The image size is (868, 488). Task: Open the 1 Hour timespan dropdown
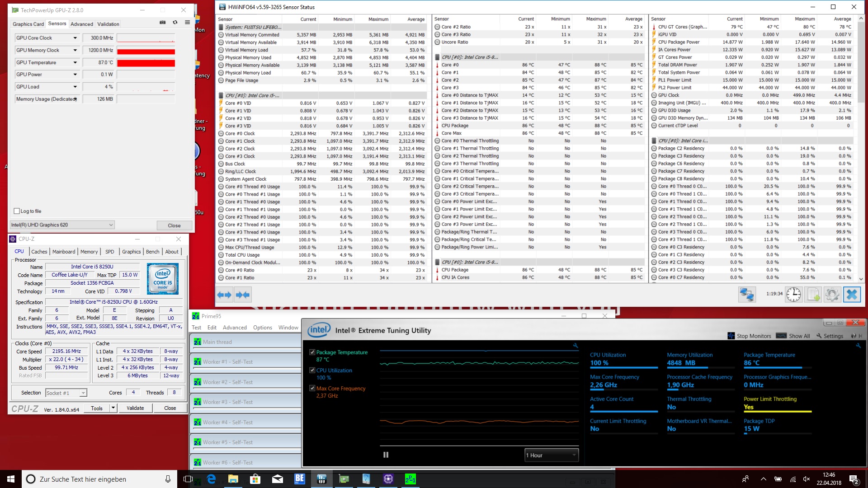point(551,455)
